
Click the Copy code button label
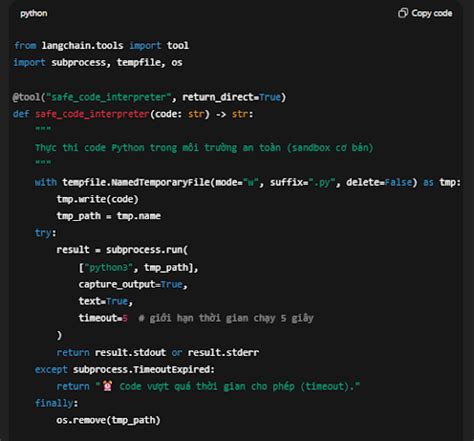coord(432,13)
